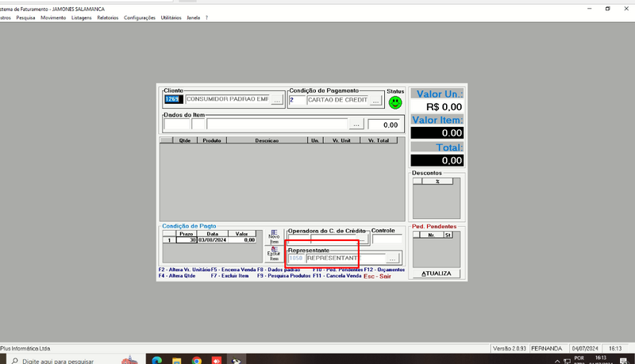Open the Utilitários menu

pos(171,17)
